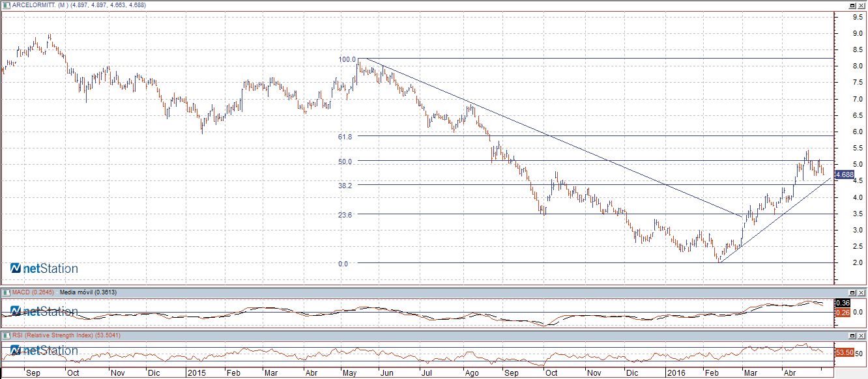Click the 2016 marker on time axis
The image size is (868, 379).
[675, 374]
